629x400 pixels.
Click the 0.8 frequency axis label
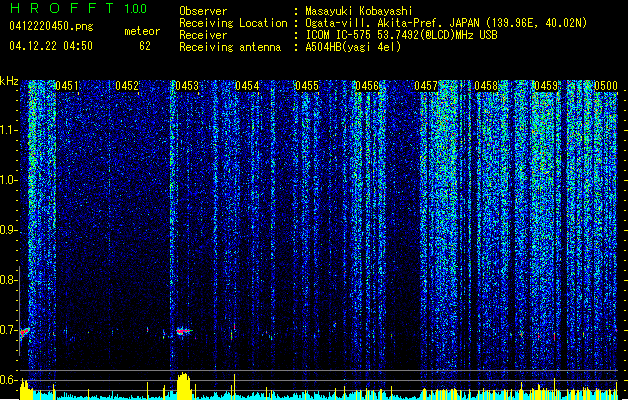[x=8, y=280]
